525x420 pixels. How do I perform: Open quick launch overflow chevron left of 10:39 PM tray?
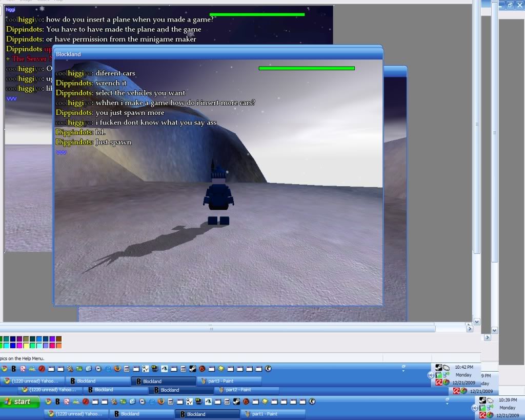tap(447, 401)
